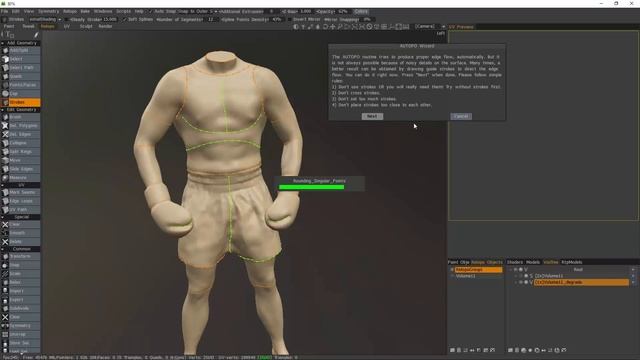Open the Bake menu
The image size is (640, 360).
[85, 11]
